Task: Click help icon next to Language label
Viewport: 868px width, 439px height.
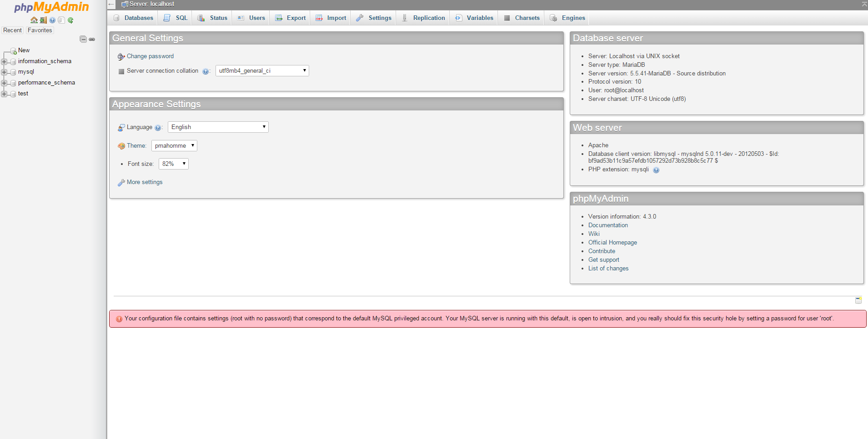Action: (158, 128)
